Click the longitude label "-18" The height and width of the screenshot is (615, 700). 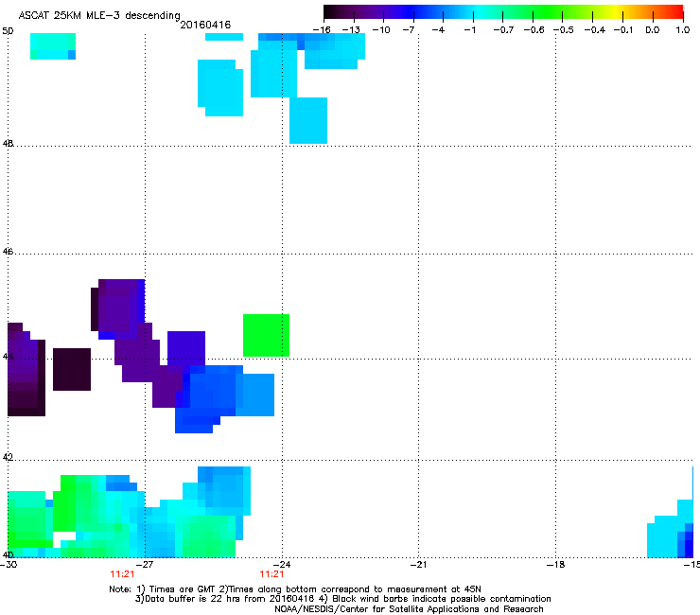pos(555,565)
